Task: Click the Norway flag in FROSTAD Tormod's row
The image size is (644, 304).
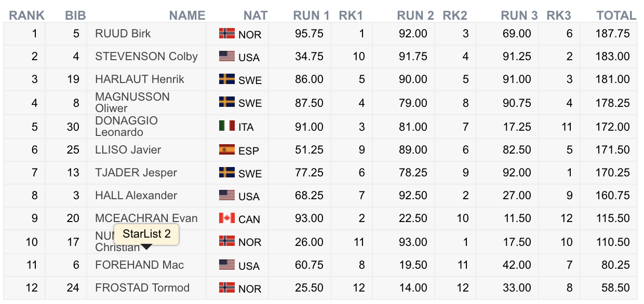Action: tap(227, 287)
